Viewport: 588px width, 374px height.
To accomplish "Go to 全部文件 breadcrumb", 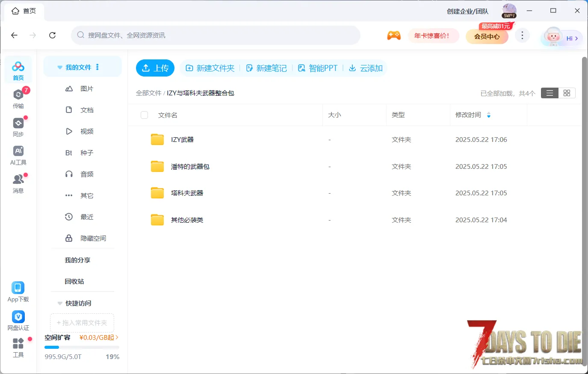I will click(148, 93).
